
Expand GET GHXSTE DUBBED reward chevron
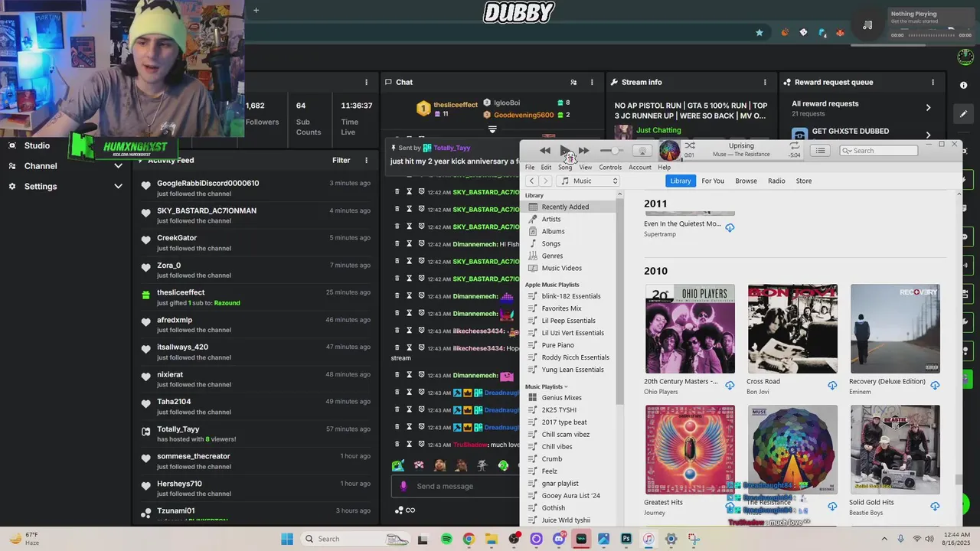pos(928,135)
